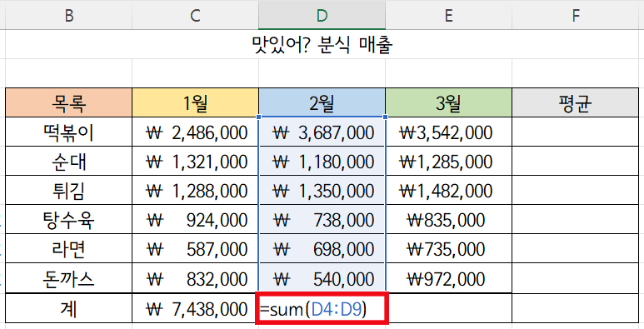Select cell with ₩ 2,486,000
Viewport: 644px width, 329px height.
tap(195, 132)
